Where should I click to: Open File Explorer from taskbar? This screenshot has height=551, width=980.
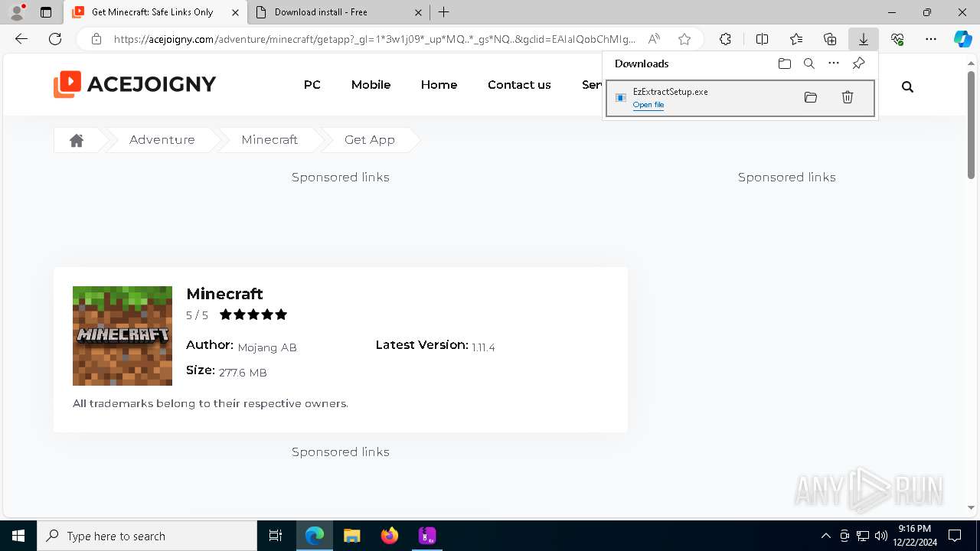pos(351,536)
